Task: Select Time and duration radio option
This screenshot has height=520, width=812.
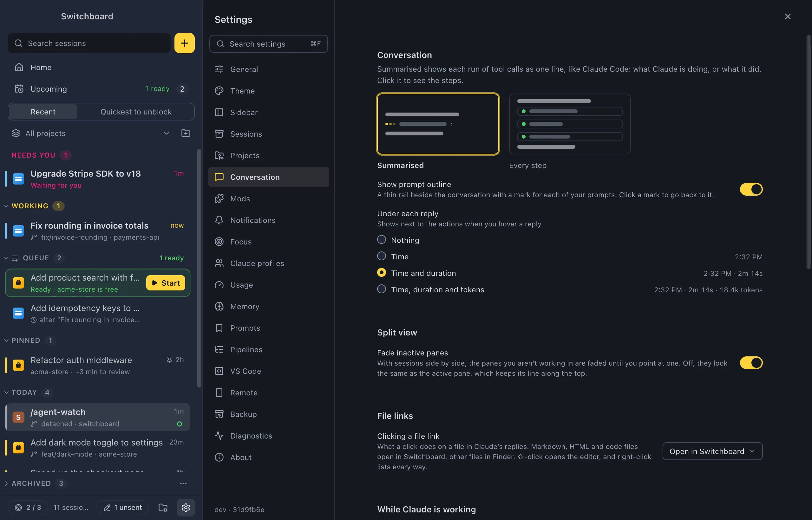Action: (x=381, y=272)
